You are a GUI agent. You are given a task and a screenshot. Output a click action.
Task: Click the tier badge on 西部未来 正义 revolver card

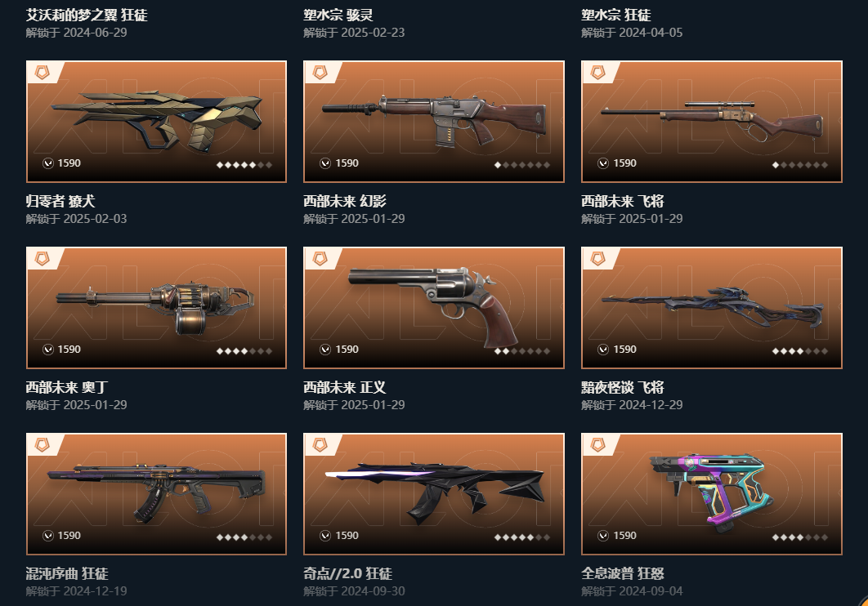320,258
